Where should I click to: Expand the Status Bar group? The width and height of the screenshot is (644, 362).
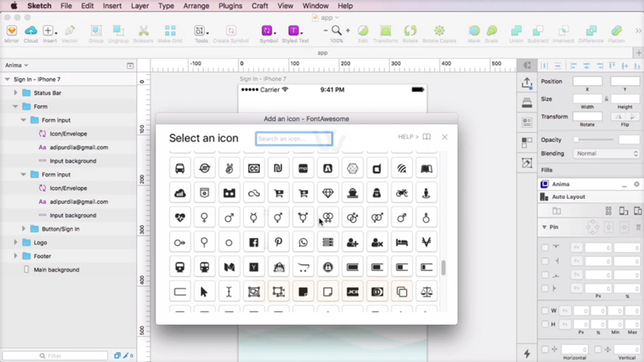(16, 92)
